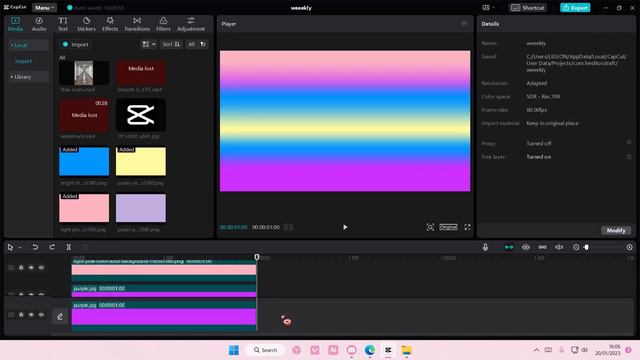This screenshot has height=360, width=640.
Task: Enter fullscreen preview mode
Action: [467, 227]
